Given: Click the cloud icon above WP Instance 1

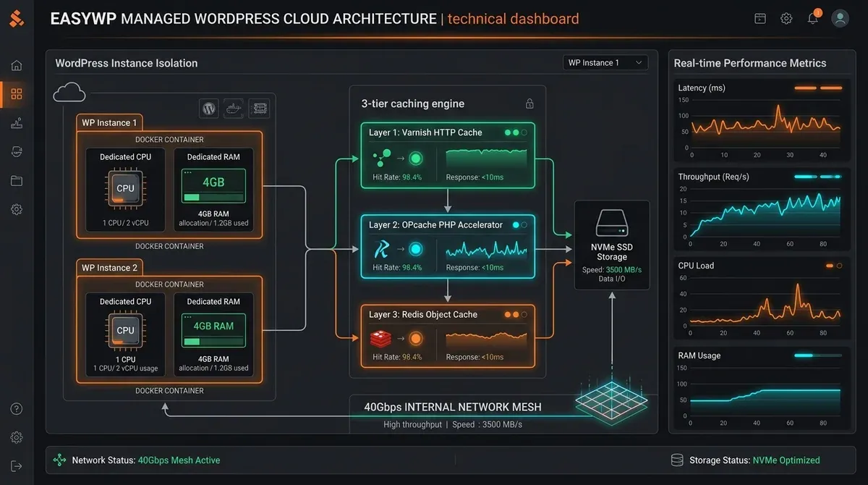Looking at the screenshot, I should point(69,92).
